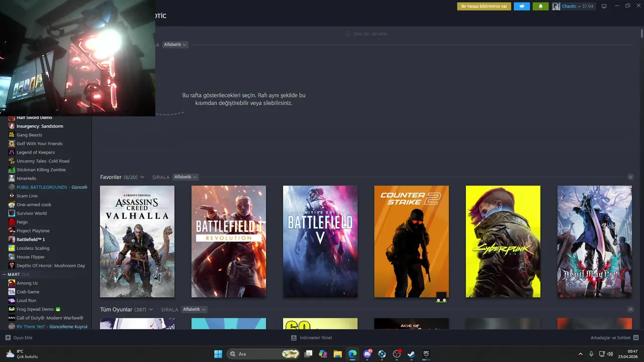This screenshot has width=644, height=362.
Task: Collapse the Favoriler shelf with double-chevron
Action: pos(630,177)
